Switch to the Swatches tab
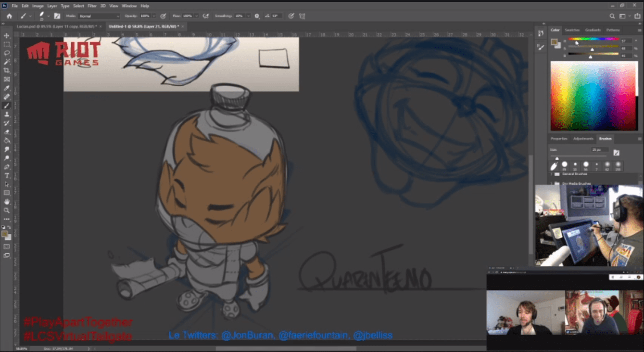The height and width of the screenshot is (352, 644). (572, 30)
